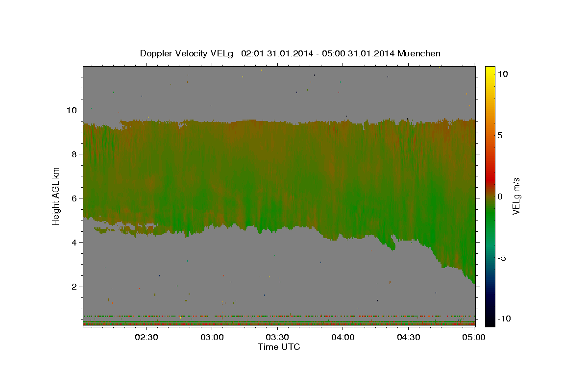Click the 05:00 time tick label
The height and width of the screenshot is (392, 588).
(474, 337)
